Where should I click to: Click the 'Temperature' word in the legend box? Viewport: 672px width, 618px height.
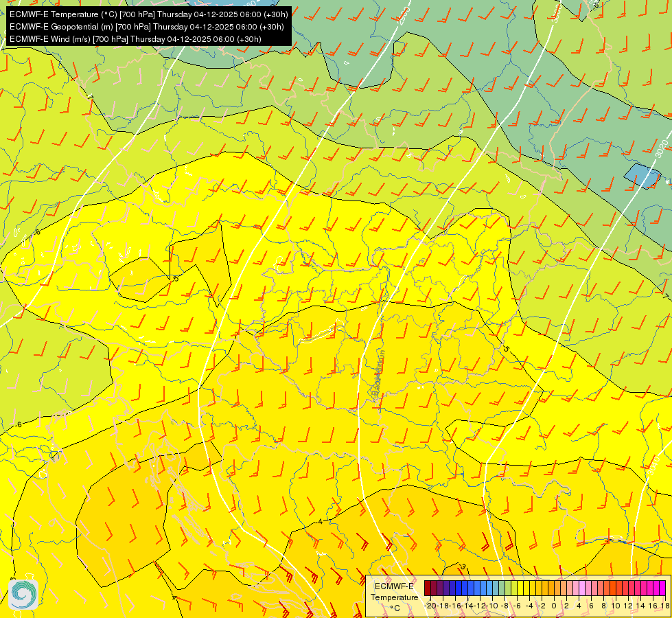(x=394, y=597)
